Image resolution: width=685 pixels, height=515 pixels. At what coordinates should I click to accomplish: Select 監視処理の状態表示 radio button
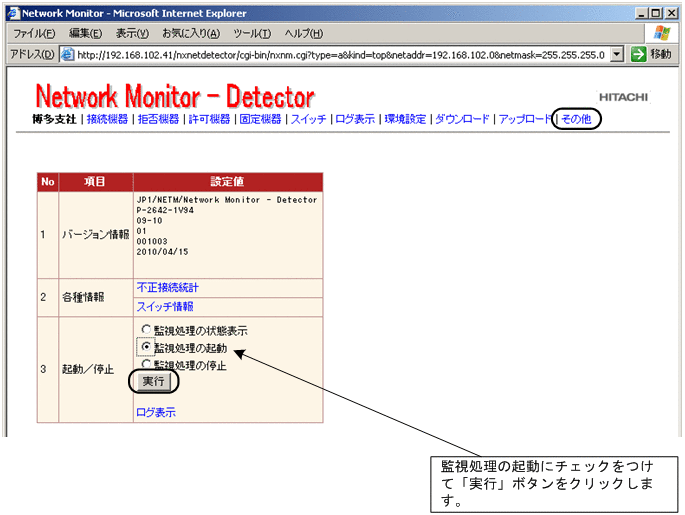coord(146,329)
